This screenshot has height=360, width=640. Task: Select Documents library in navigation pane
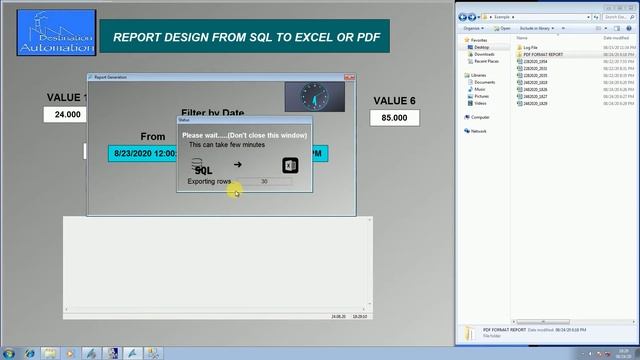pos(484,82)
